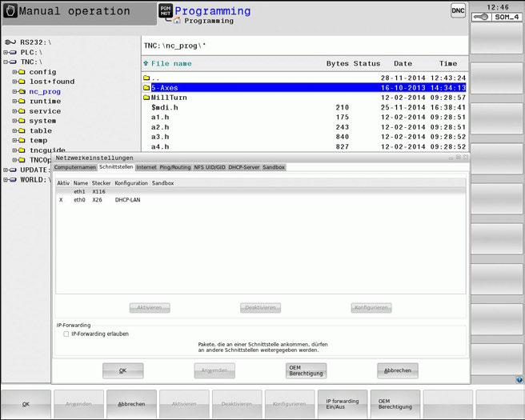525x420 pixels.
Task: Click the runtime folder icon
Action: 22,101
